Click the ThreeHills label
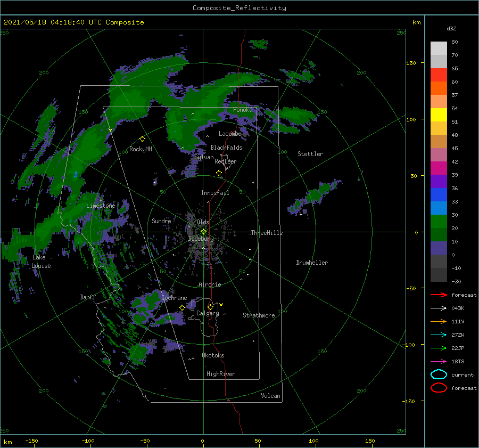 (x=267, y=233)
